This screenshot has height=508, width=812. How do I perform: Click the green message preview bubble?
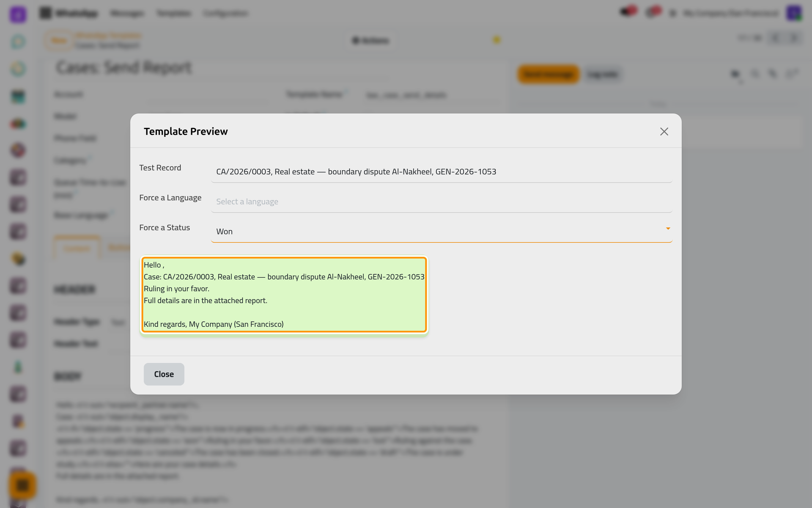point(284,295)
